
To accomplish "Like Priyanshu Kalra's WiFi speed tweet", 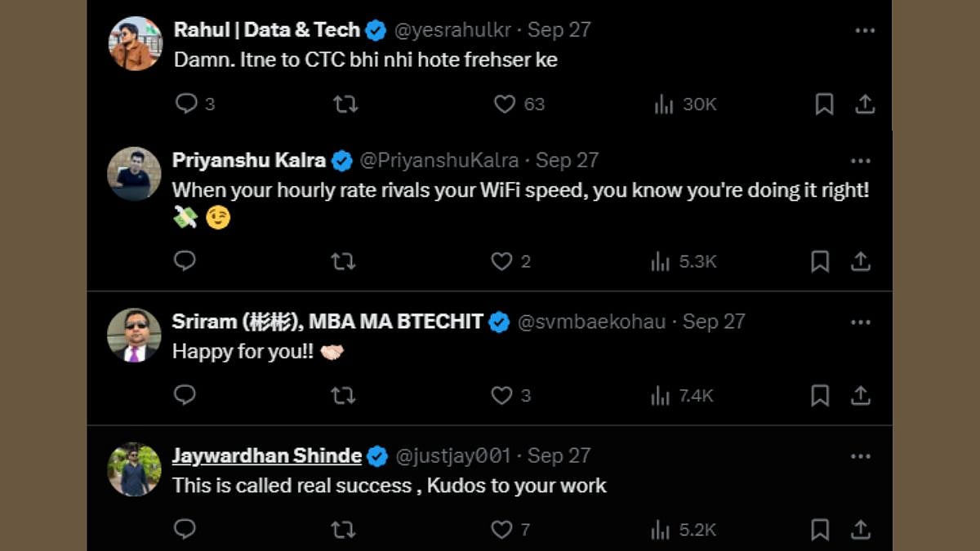I will pos(501,261).
